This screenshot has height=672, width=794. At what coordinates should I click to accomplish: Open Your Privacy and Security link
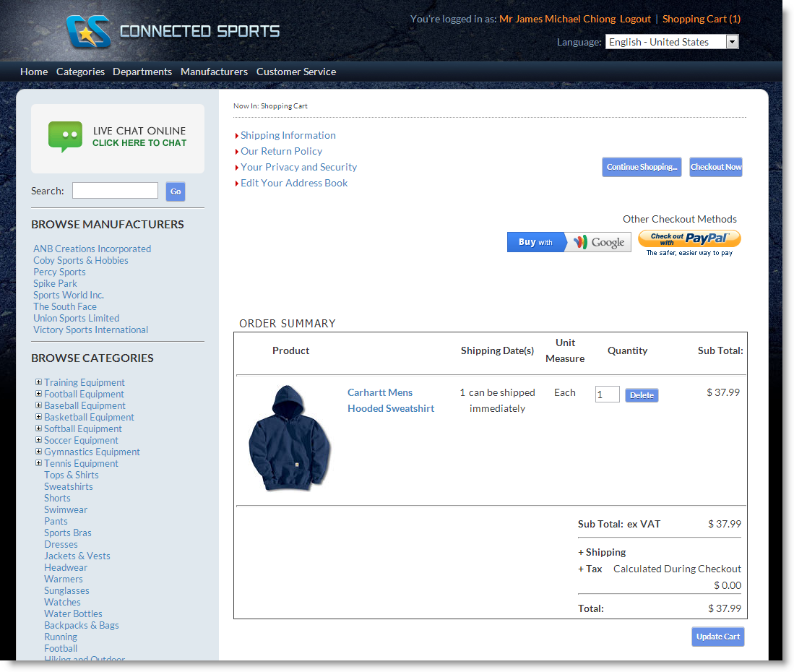(299, 167)
